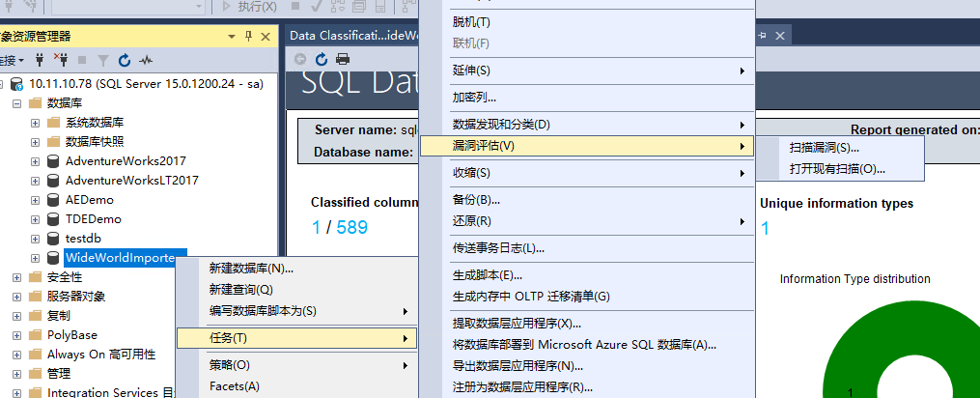Click the back arrow in the report toolbar
Image resolution: width=980 pixels, height=398 pixels.
pyautogui.click(x=300, y=60)
